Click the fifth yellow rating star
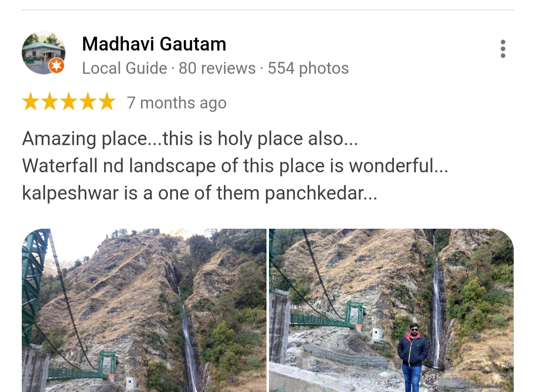 pyautogui.click(x=107, y=101)
